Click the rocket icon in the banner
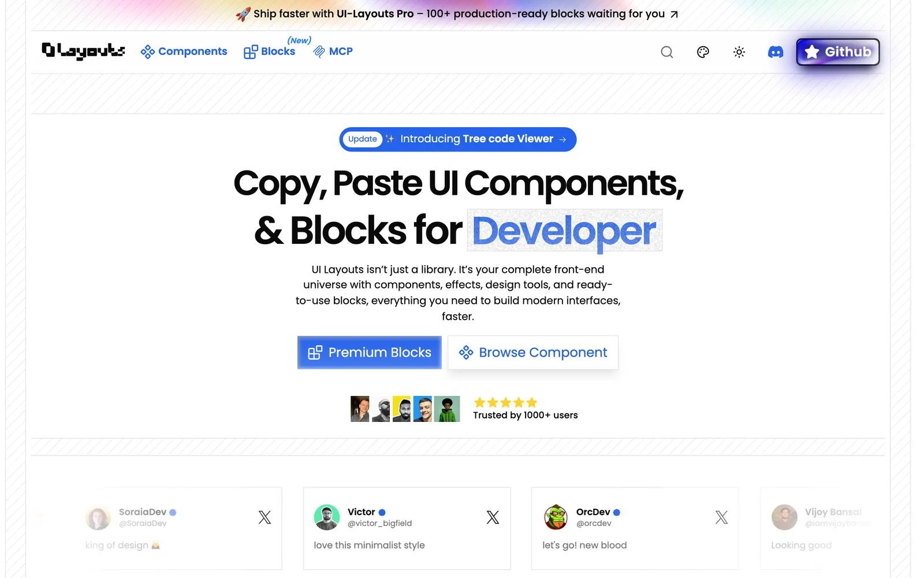This screenshot has height=578, width=924. pyautogui.click(x=243, y=14)
